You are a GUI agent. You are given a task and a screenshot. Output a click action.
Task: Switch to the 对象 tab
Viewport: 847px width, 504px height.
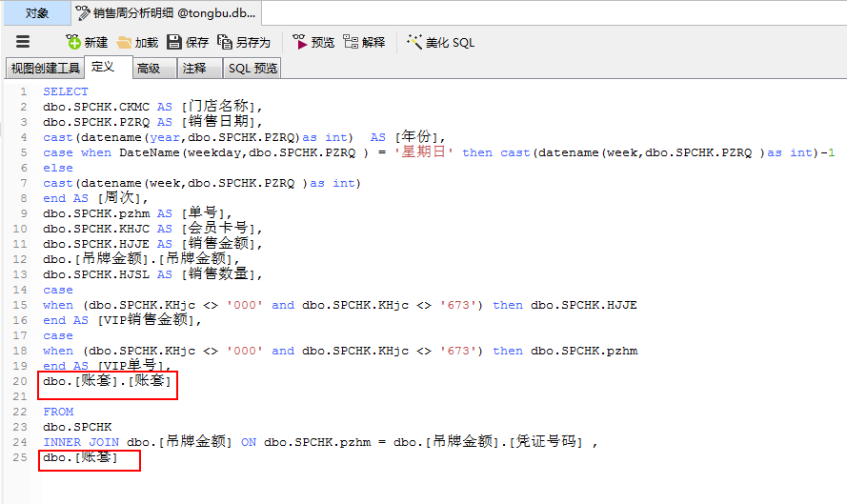pos(37,13)
